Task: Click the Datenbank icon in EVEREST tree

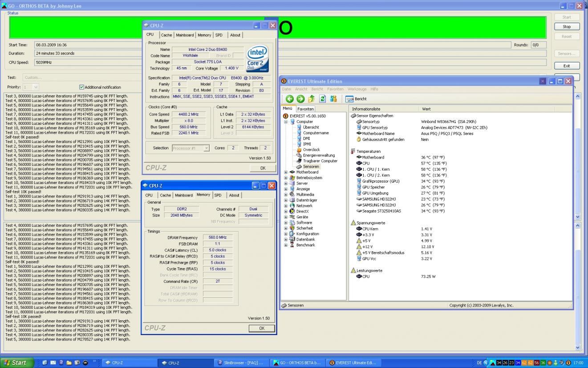Action: point(292,239)
